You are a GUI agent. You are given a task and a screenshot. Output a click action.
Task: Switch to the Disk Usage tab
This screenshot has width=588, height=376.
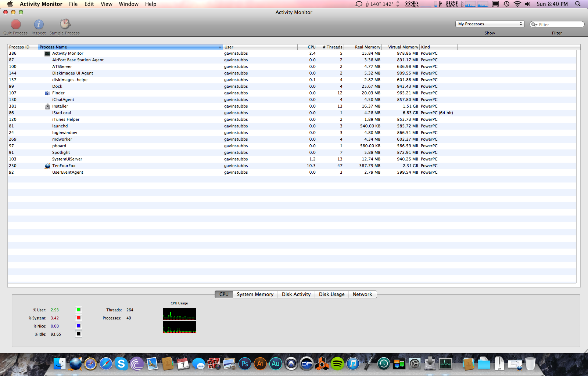click(x=332, y=294)
